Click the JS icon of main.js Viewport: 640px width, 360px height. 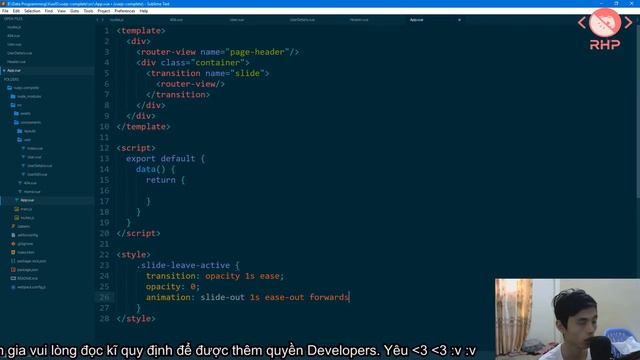coord(17,209)
